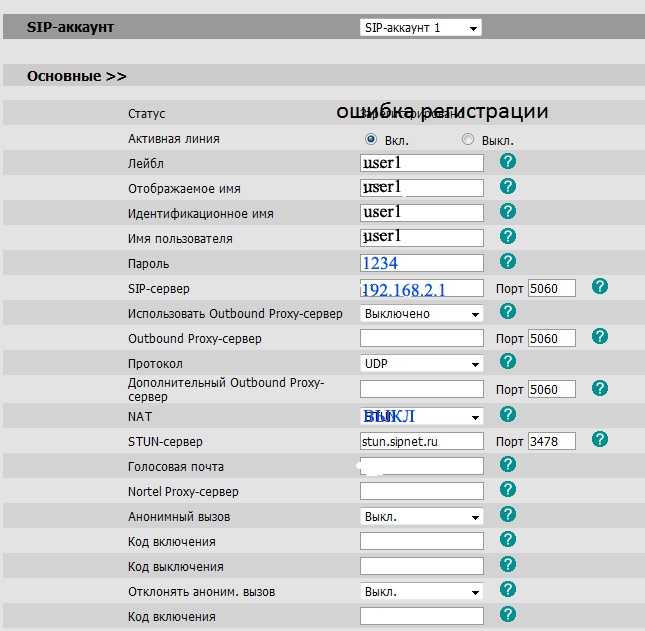
Task: Click help icon for NAT setting
Action: (x=508, y=414)
